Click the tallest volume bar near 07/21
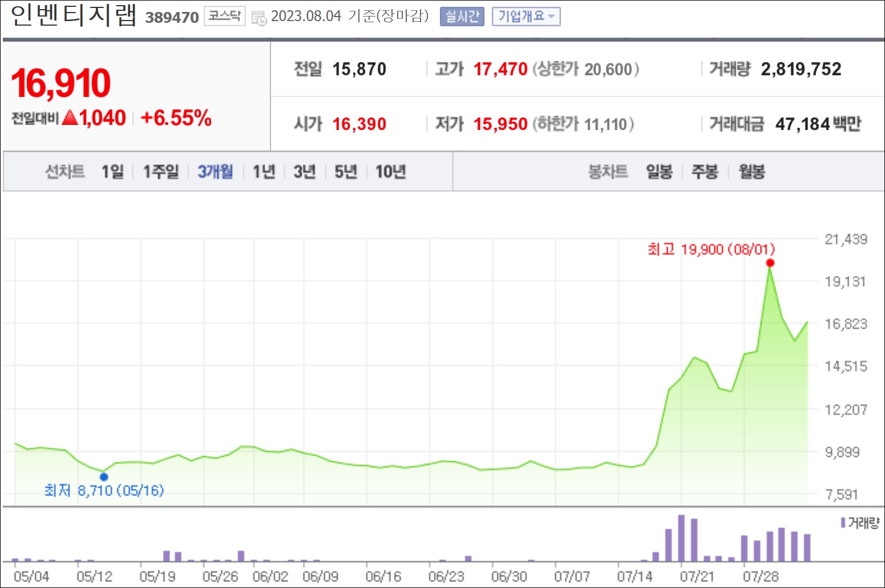This screenshot has width=885, height=588. (x=681, y=538)
